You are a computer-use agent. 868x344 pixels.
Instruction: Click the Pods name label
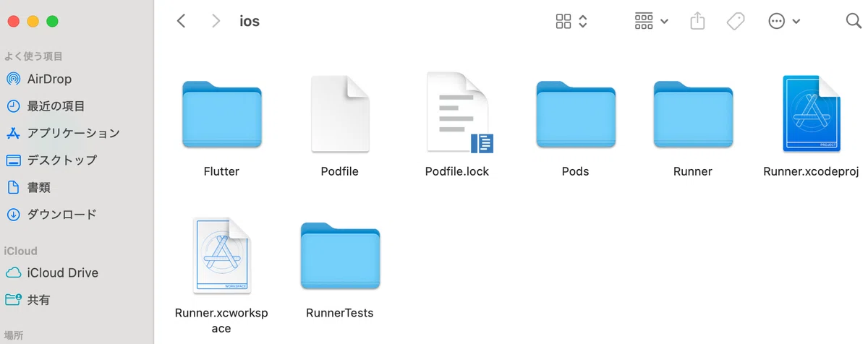[x=576, y=171]
